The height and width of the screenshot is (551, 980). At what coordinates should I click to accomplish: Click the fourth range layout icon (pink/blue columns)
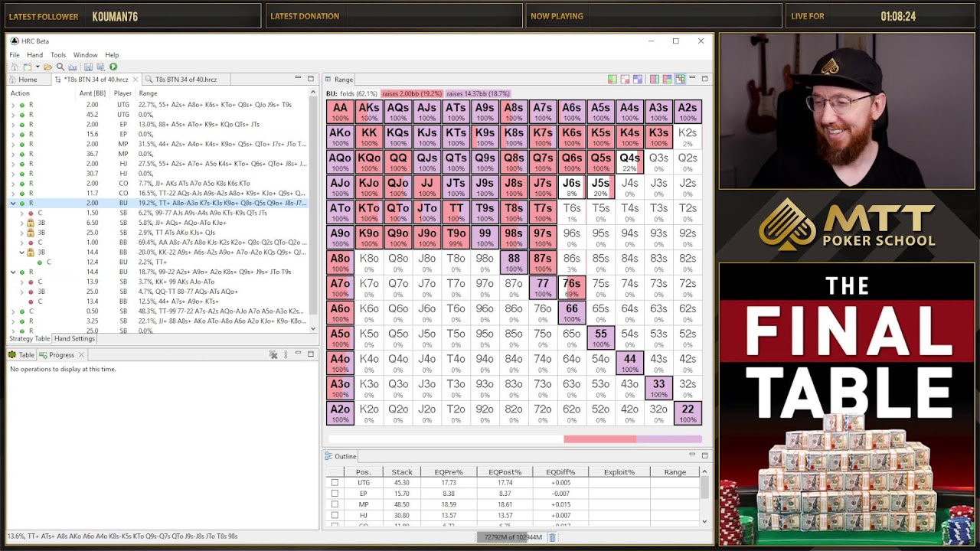(x=655, y=79)
